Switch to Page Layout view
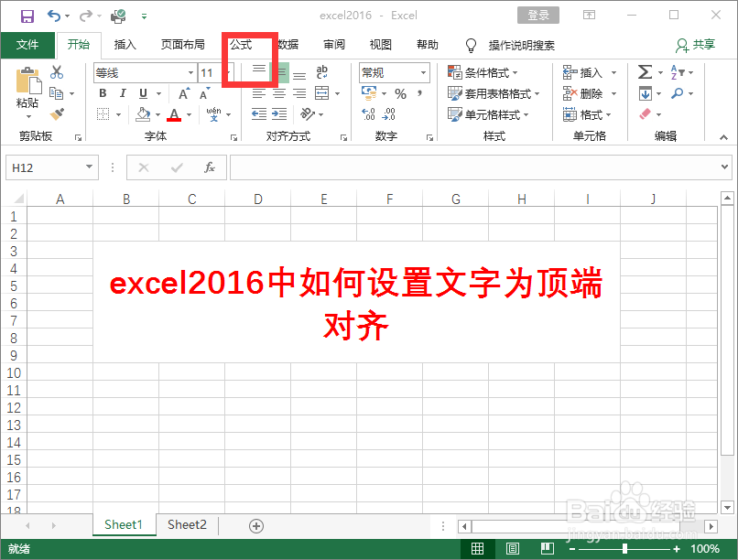This screenshot has width=738, height=560. coord(513,548)
